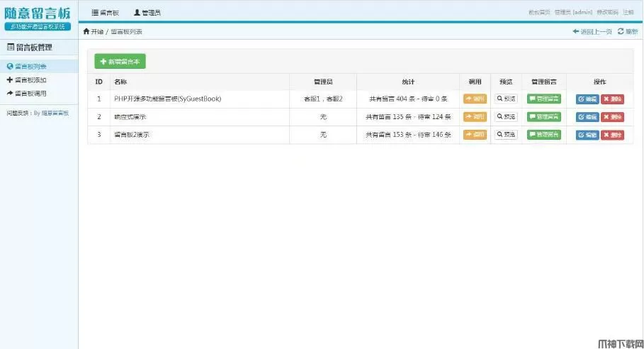Manage messages for 留言板2演示
The image size is (644, 349).
543,134
